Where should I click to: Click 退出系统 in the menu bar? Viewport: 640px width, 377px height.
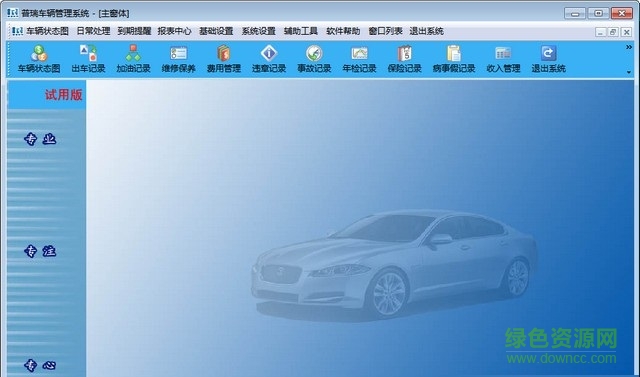tap(427, 31)
